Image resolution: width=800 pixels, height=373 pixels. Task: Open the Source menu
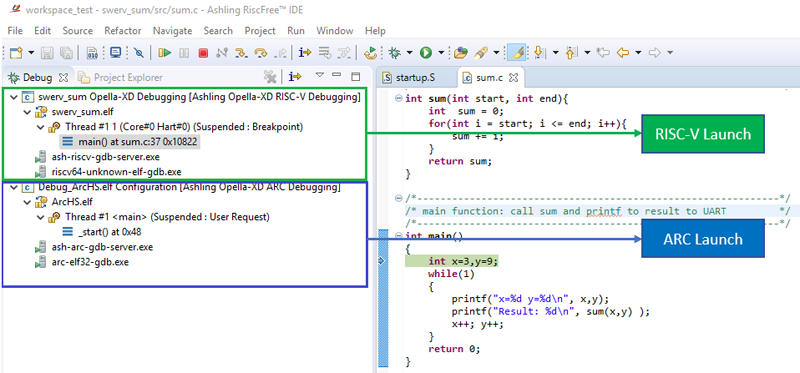[78, 31]
